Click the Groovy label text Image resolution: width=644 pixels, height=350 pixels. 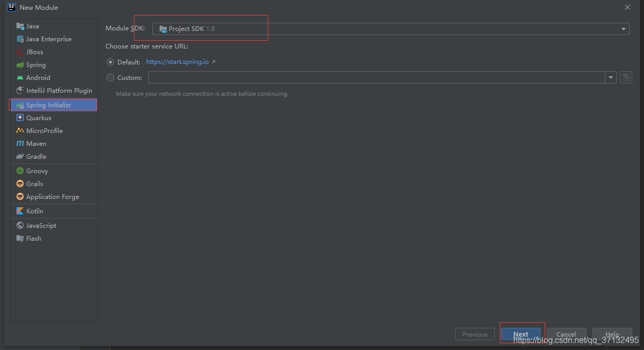coord(37,171)
